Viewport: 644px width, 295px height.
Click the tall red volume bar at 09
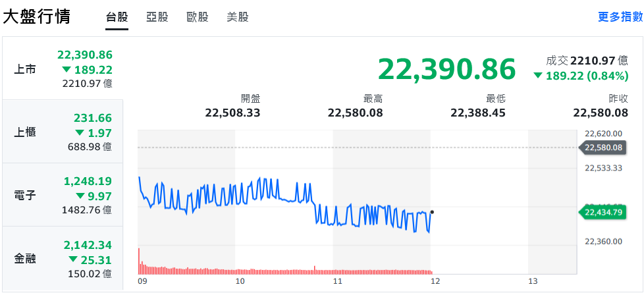click(x=139, y=261)
